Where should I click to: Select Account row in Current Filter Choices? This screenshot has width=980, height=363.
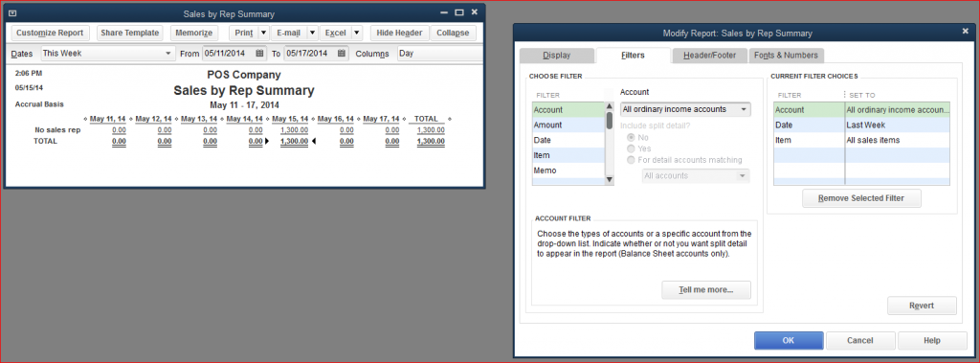862,110
